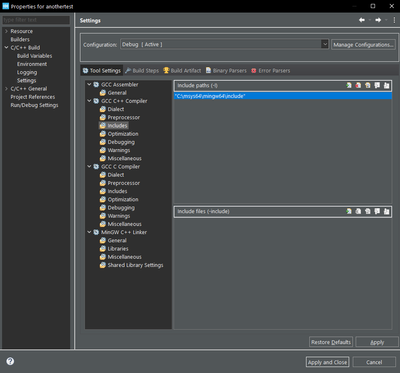The height and width of the screenshot is (373, 400).
Task: Navigate back with the left arrow
Action: [x=362, y=20]
